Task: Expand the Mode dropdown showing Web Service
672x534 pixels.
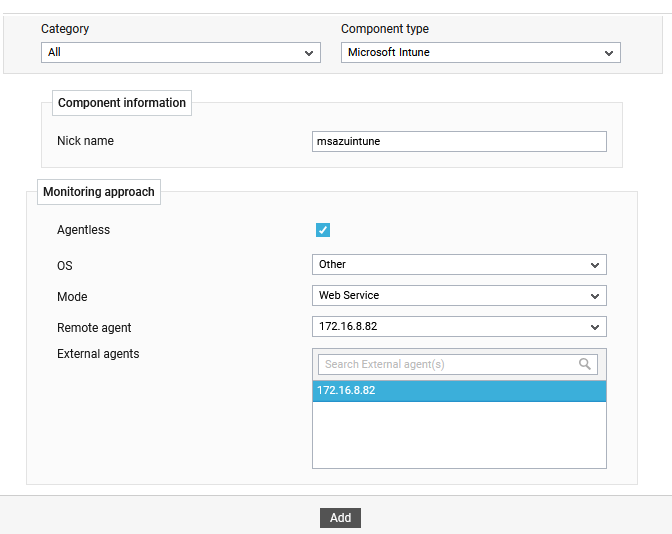Action: coord(459,296)
